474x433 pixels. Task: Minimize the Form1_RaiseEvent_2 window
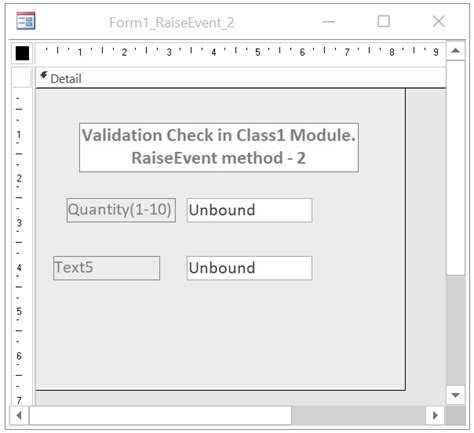[x=329, y=22]
